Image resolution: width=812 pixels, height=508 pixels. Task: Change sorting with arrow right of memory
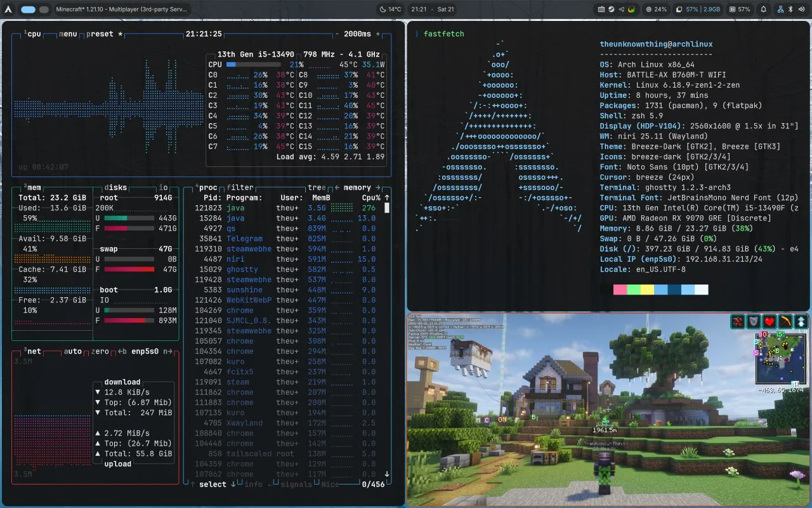[378, 187]
